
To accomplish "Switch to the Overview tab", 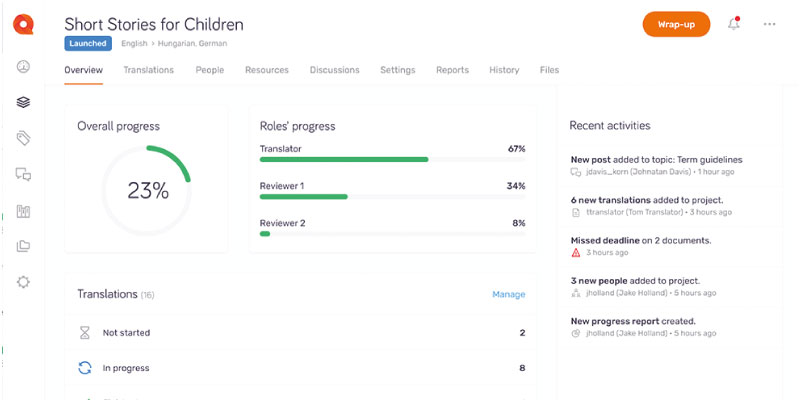I will point(84,70).
